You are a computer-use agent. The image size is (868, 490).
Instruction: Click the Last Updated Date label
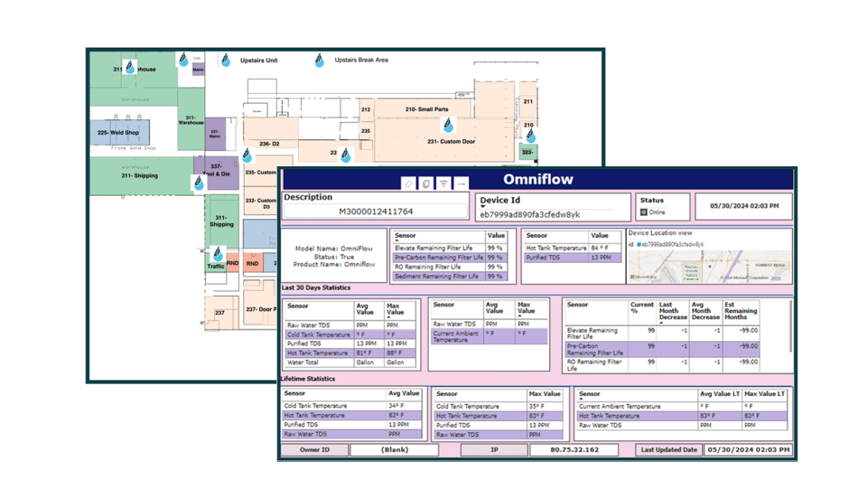point(668,449)
